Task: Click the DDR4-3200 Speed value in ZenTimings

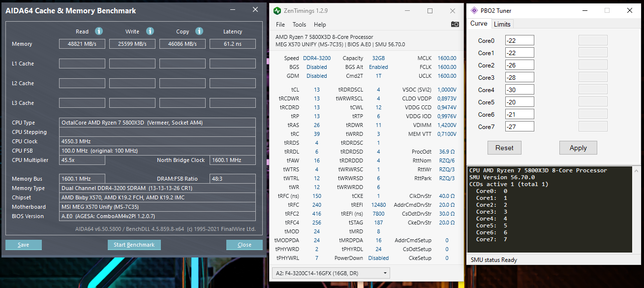Action: 317,58
